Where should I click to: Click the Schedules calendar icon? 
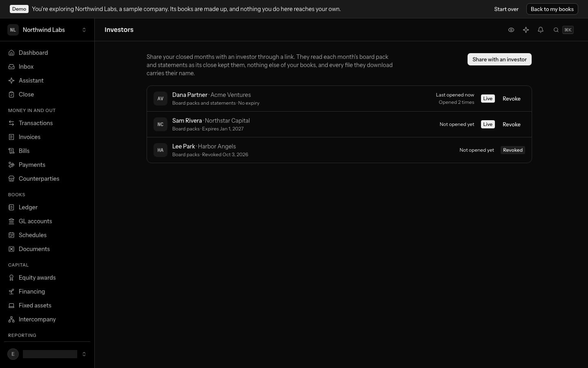click(11, 235)
